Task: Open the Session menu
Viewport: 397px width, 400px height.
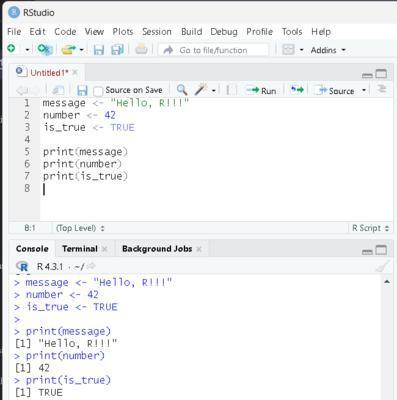Action: [x=157, y=32]
